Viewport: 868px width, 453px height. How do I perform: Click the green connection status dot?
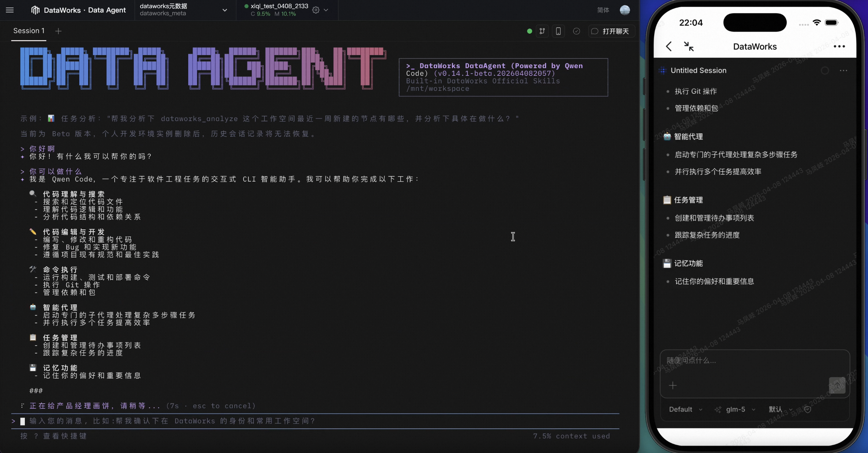point(529,31)
